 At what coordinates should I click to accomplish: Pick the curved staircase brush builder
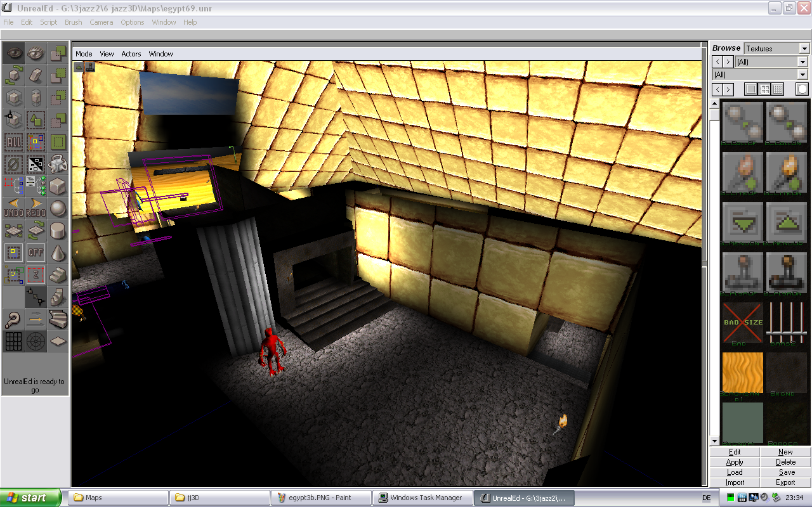(x=58, y=319)
